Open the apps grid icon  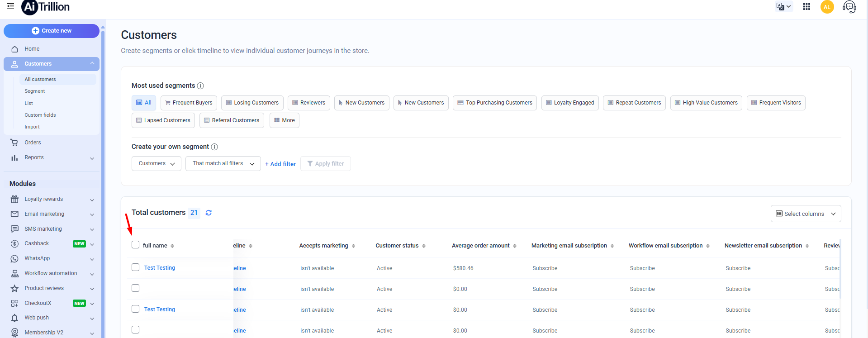[x=806, y=7]
